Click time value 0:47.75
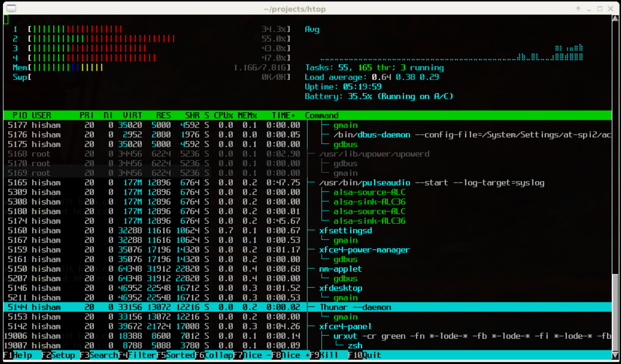 284,182
